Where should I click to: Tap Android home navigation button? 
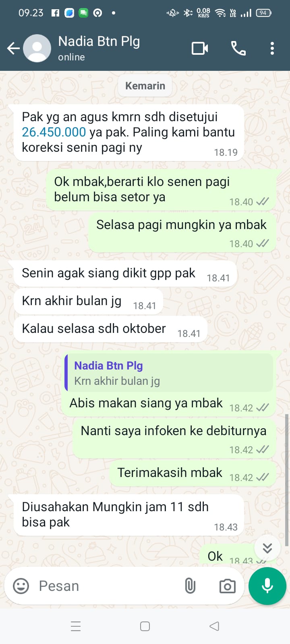[145, 626]
